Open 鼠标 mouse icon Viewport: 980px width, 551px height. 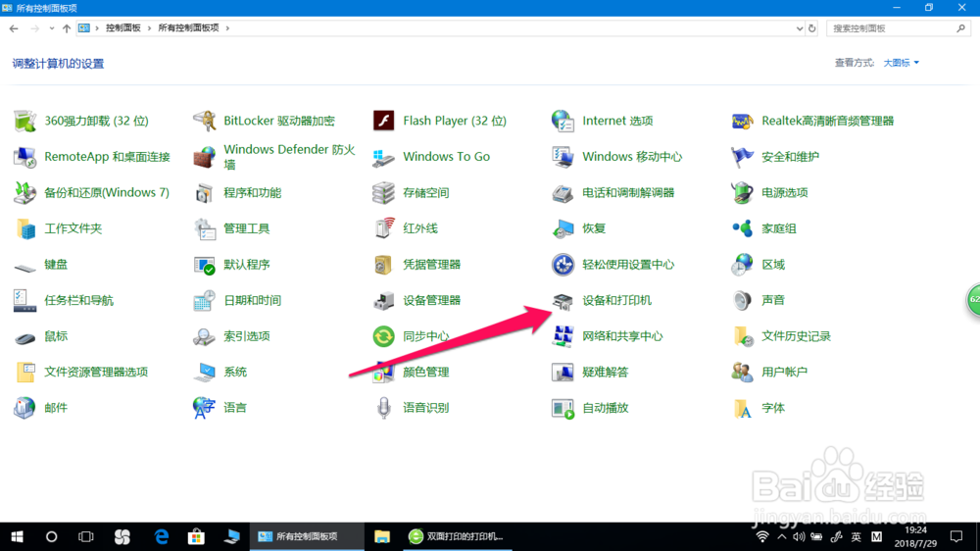click(x=25, y=337)
